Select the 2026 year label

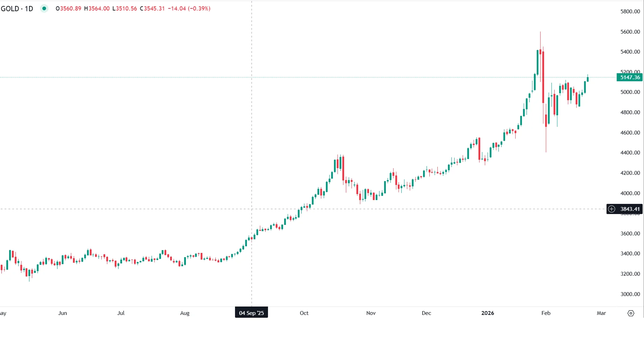click(488, 313)
